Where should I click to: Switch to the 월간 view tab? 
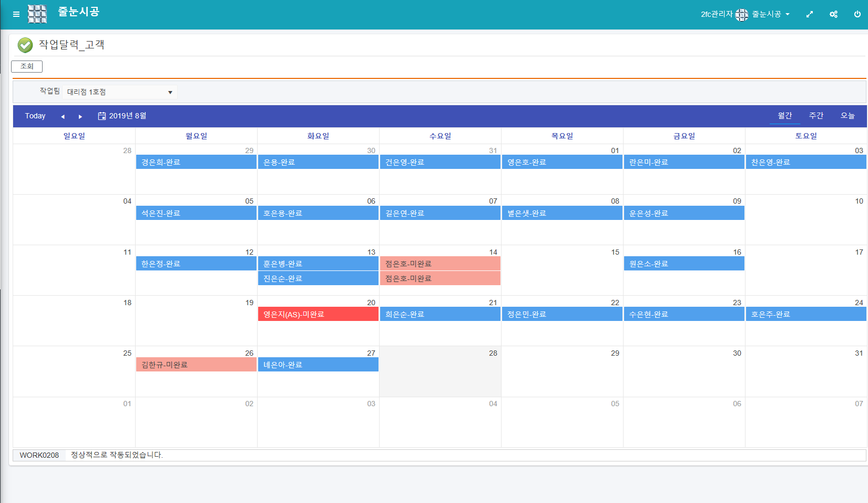784,116
